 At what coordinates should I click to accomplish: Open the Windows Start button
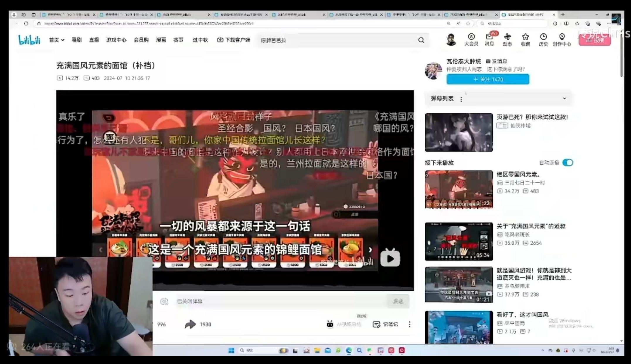231,350
